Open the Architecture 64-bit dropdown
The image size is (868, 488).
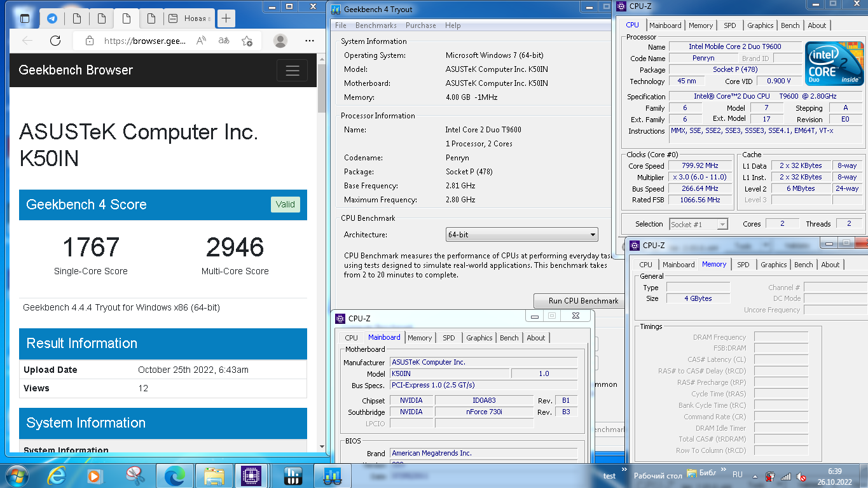[x=522, y=235]
